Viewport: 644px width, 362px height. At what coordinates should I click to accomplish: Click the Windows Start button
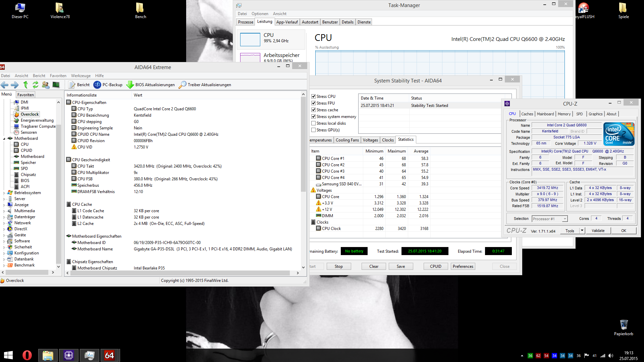pos(8,355)
